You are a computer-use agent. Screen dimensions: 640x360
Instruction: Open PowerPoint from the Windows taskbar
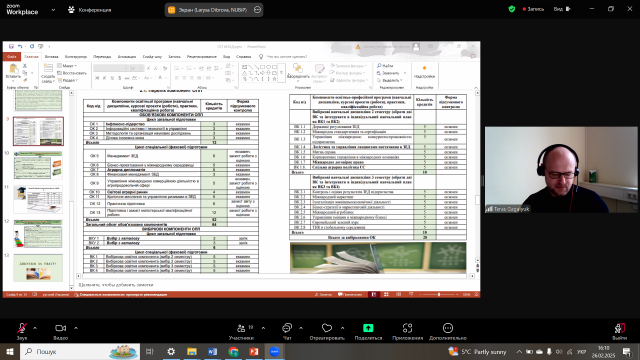click(x=253, y=351)
